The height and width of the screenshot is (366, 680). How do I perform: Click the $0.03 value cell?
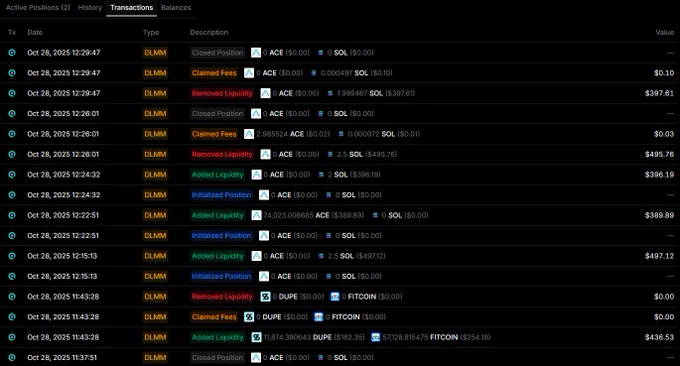[x=664, y=134]
